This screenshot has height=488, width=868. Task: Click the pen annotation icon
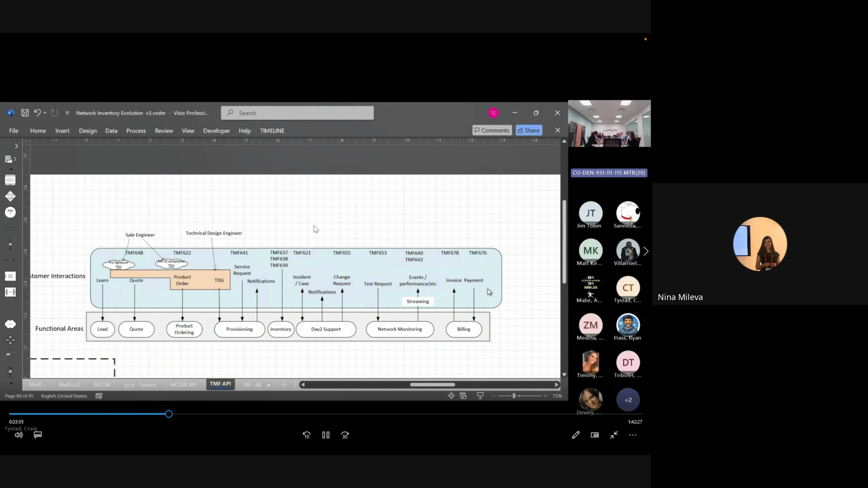(576, 435)
